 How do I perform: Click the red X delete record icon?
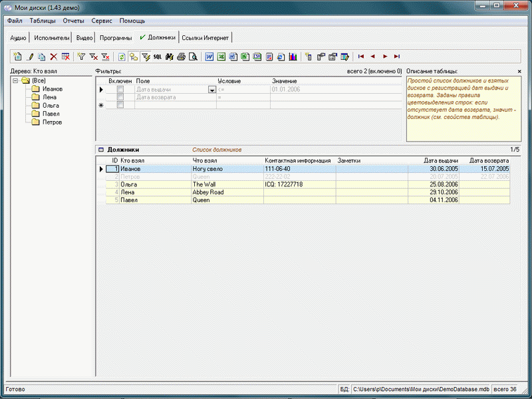(x=53, y=57)
